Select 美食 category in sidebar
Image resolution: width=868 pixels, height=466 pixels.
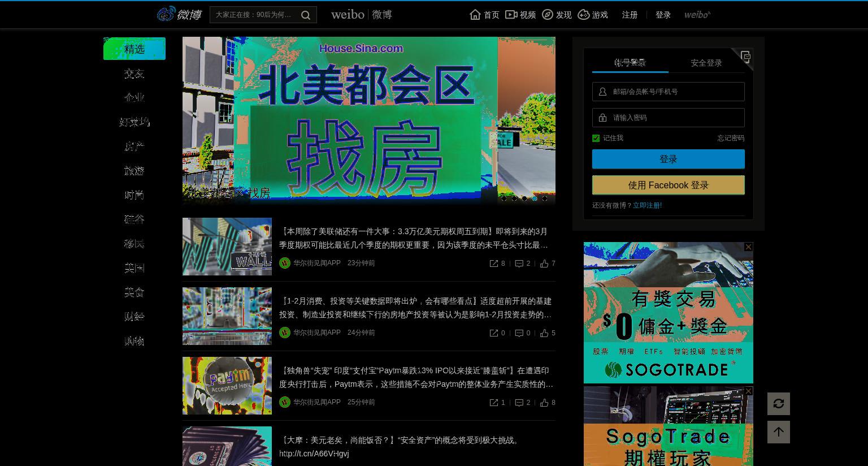click(x=134, y=292)
